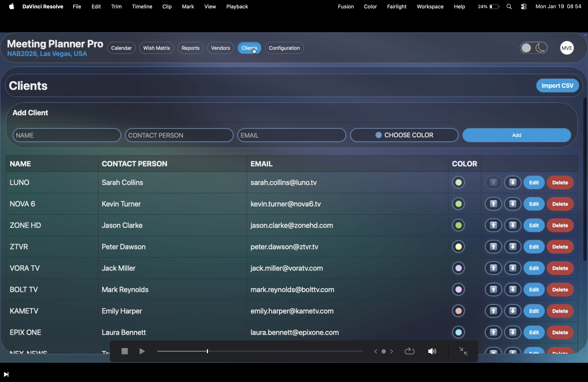Click the Add client button
Viewport: 588px width, 382px height.
coord(517,135)
